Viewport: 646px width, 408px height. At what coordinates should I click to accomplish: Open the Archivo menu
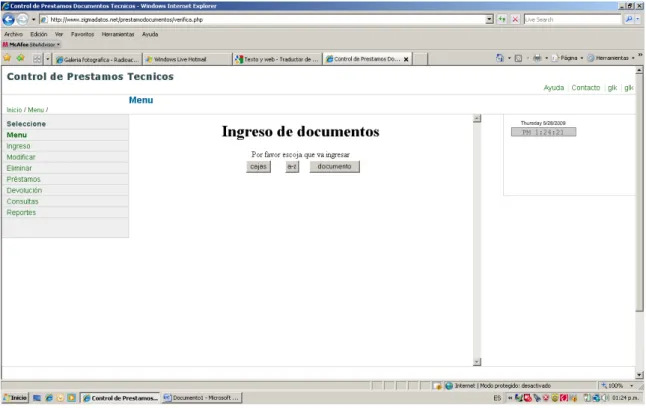[14, 34]
